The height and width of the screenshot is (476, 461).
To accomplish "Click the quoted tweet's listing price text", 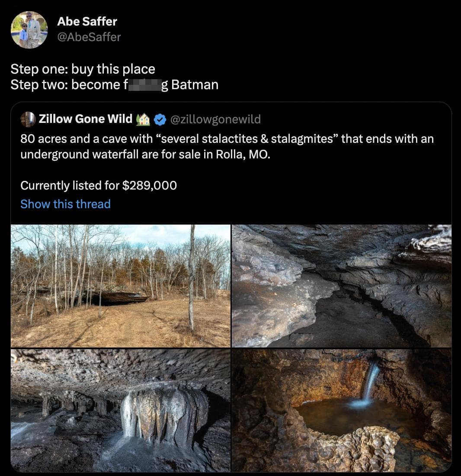I will pos(99,185).
